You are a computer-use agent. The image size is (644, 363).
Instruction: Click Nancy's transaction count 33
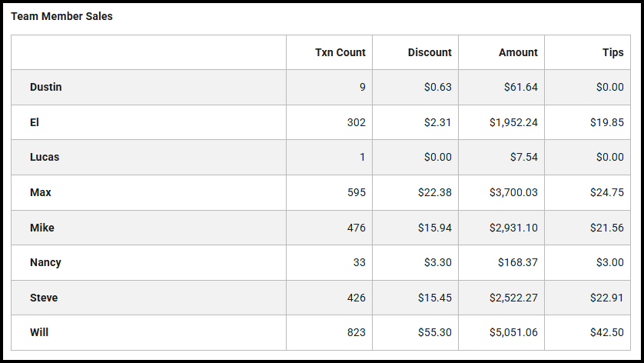tap(359, 262)
